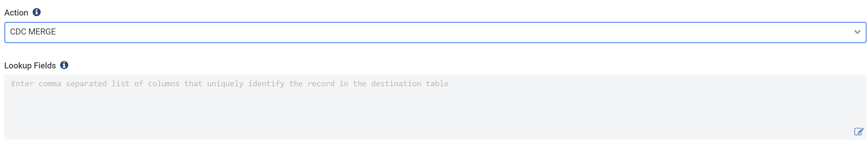
Task: Click the pencil edit icon in text area corner
Action: pos(859,132)
